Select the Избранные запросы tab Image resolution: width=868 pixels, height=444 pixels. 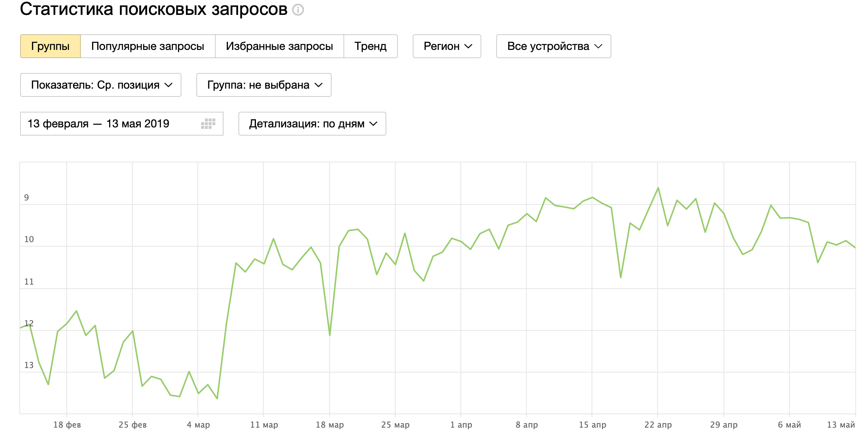(279, 46)
